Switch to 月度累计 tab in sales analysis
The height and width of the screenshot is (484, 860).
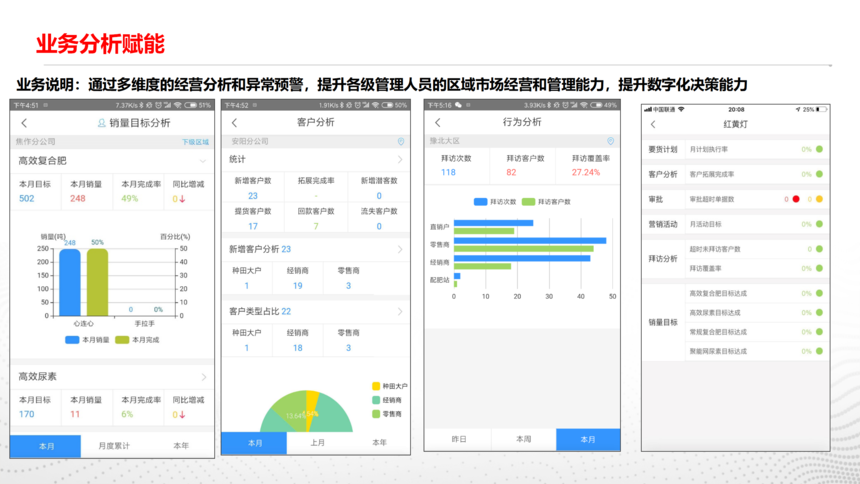point(113,446)
